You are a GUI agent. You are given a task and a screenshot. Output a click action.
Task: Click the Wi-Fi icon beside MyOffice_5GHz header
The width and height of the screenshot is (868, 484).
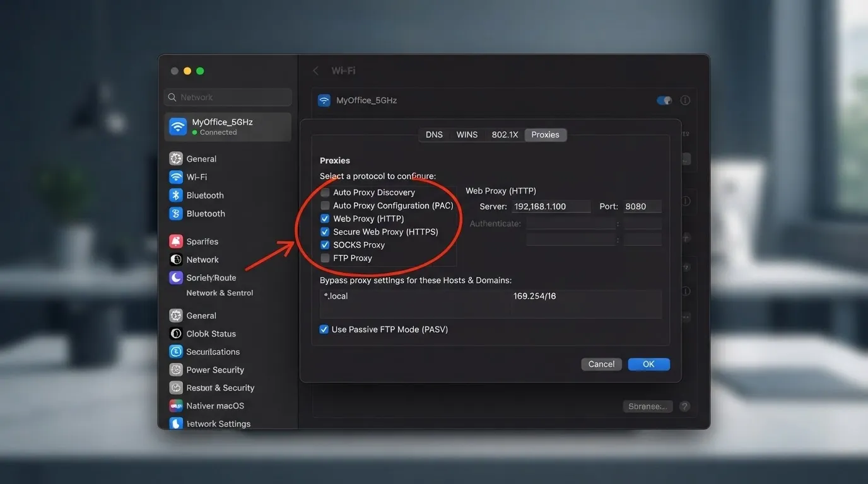(324, 100)
